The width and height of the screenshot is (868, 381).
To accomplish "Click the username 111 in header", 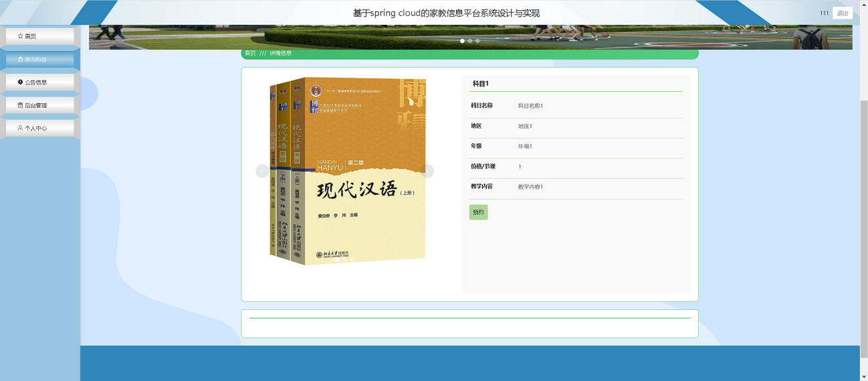I will pos(824,13).
